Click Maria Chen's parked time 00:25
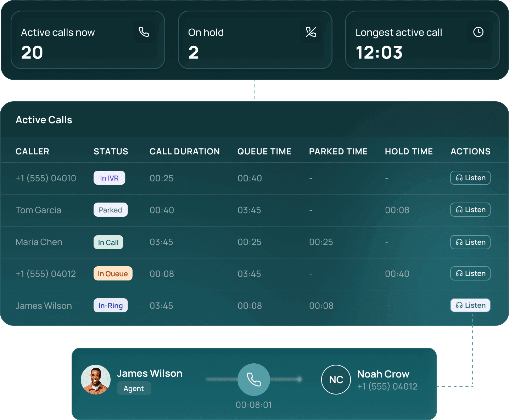The height and width of the screenshot is (420, 509). coord(321,242)
